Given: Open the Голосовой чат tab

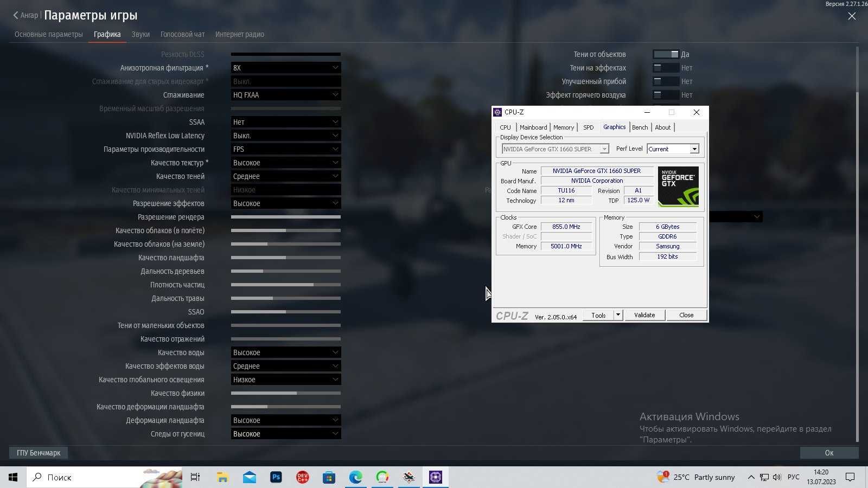Looking at the screenshot, I should (x=182, y=34).
